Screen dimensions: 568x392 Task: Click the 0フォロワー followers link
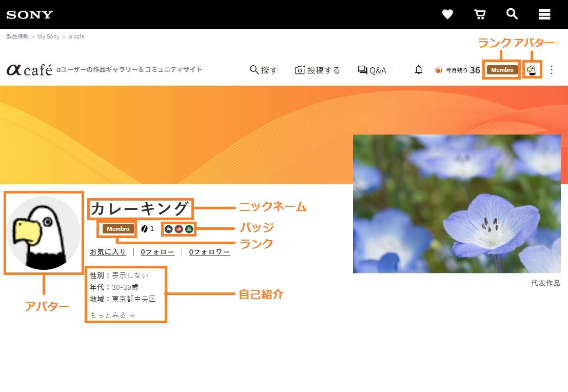(x=209, y=252)
